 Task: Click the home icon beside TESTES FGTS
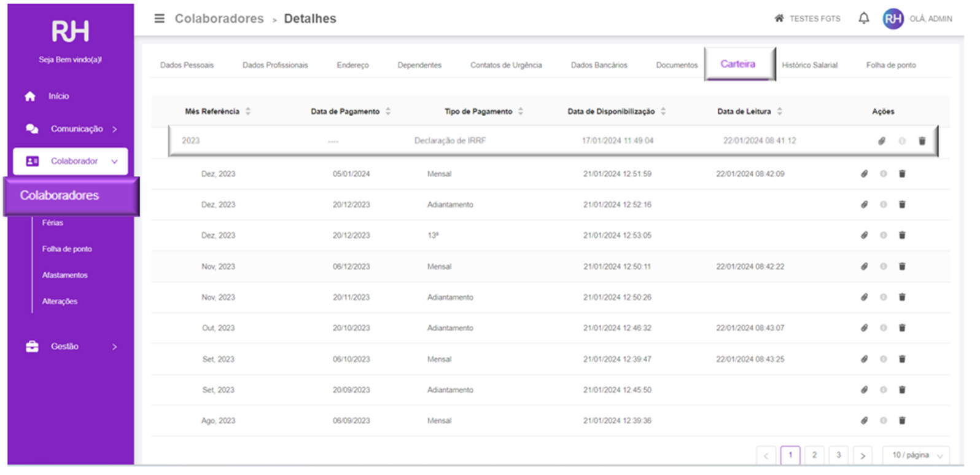pos(779,18)
